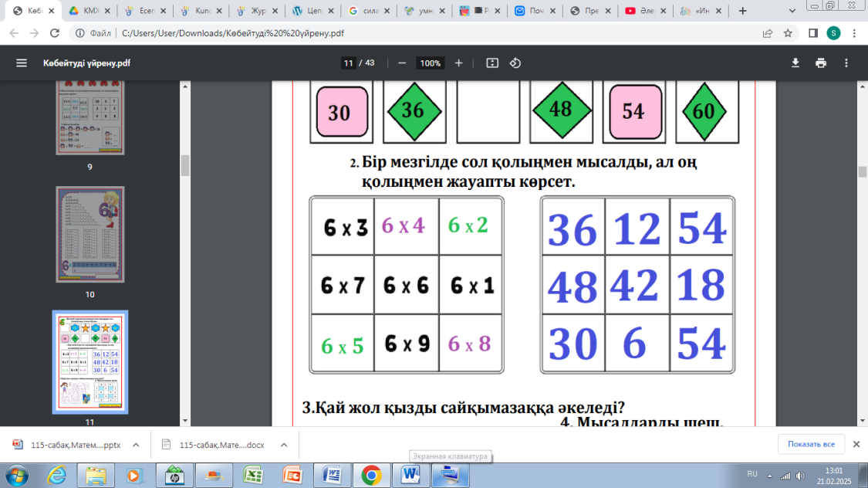Switch to the Google сила tab
Viewport: 868px width, 488px height.
(368, 11)
